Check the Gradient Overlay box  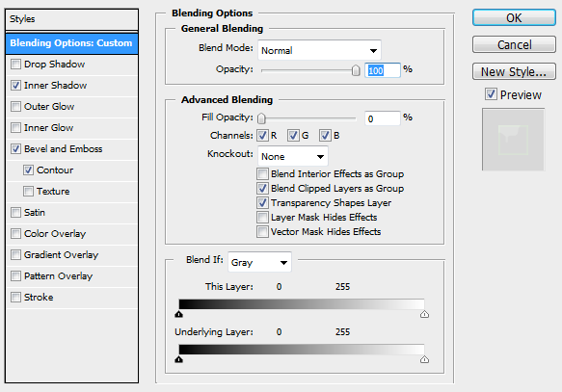click(15, 255)
